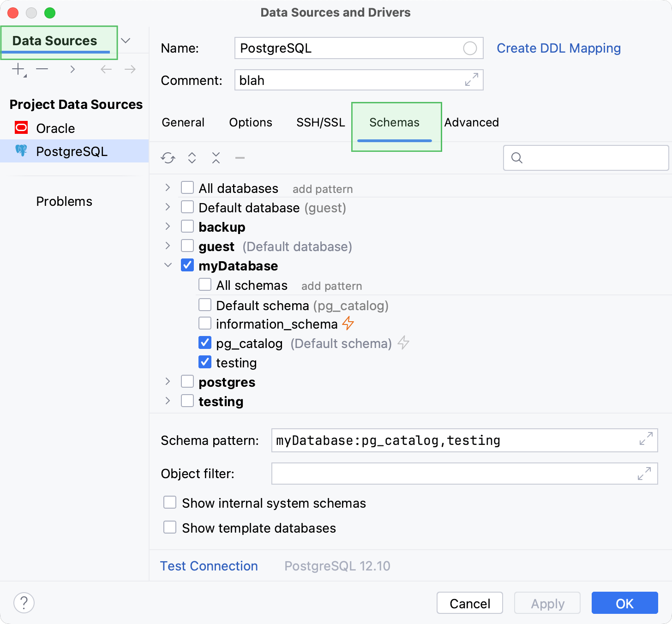Select the Refresh schemas icon
672x624 pixels.
168,158
